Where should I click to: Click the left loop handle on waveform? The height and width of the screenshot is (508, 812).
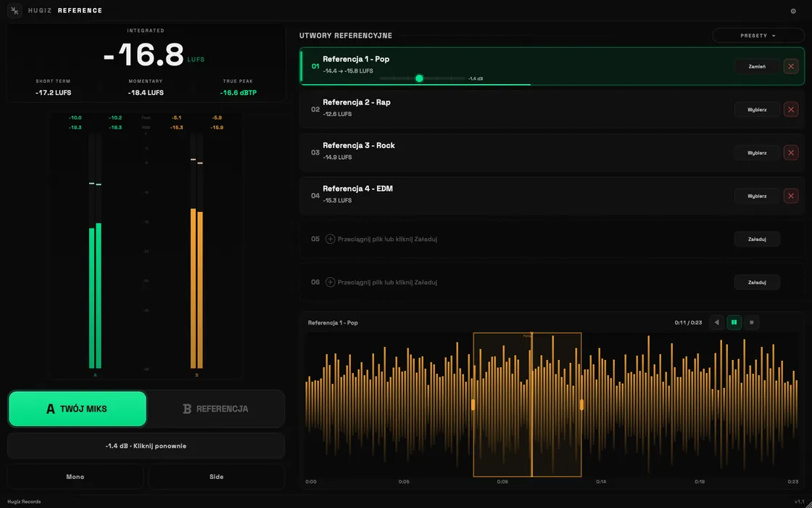[x=473, y=405]
